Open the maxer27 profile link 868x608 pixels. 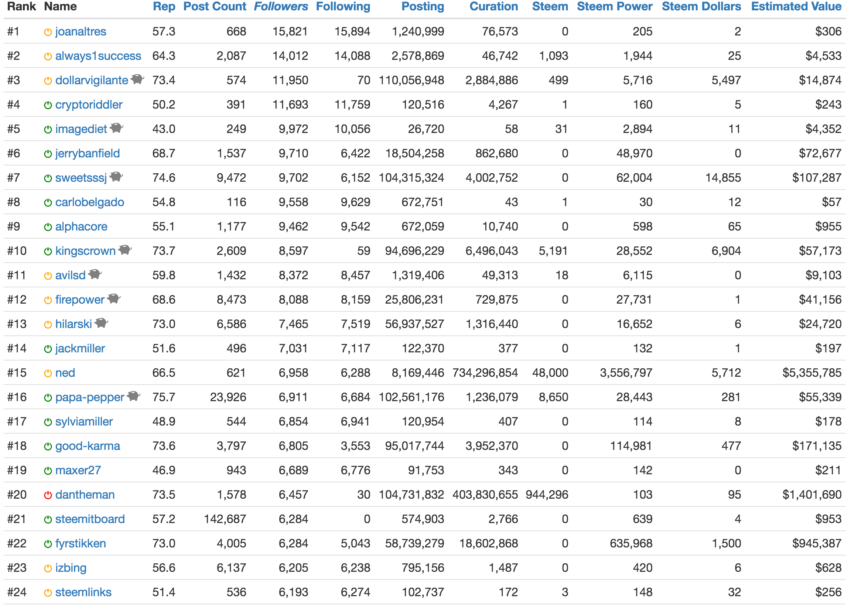click(x=78, y=471)
